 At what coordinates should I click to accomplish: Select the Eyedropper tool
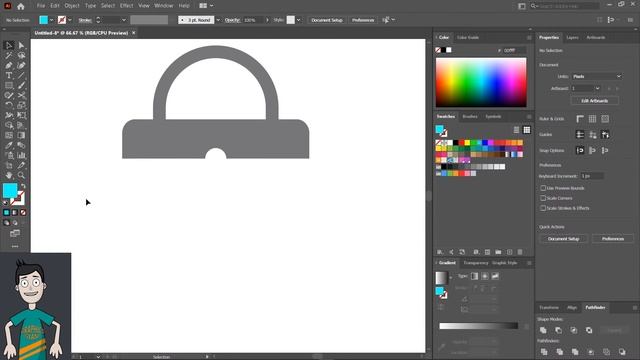tap(9, 145)
